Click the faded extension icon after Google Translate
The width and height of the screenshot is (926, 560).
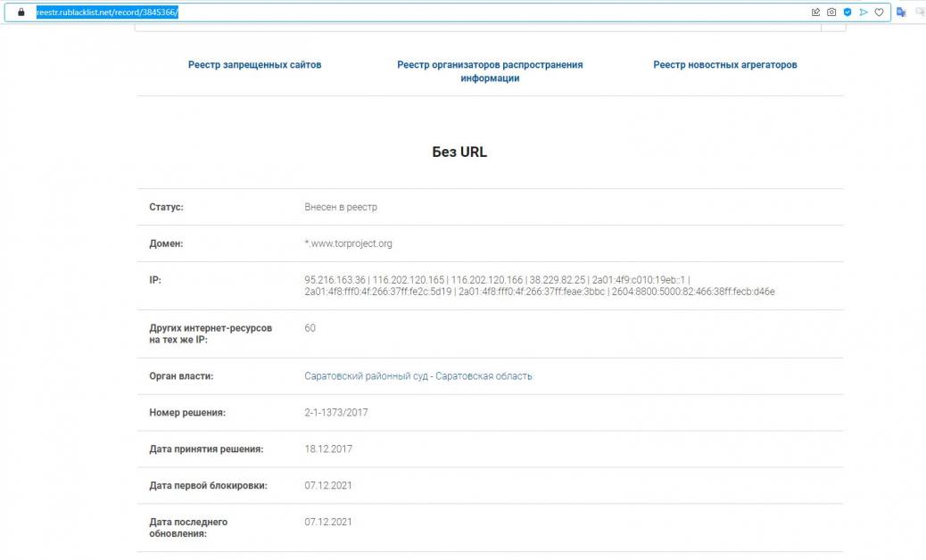920,12
